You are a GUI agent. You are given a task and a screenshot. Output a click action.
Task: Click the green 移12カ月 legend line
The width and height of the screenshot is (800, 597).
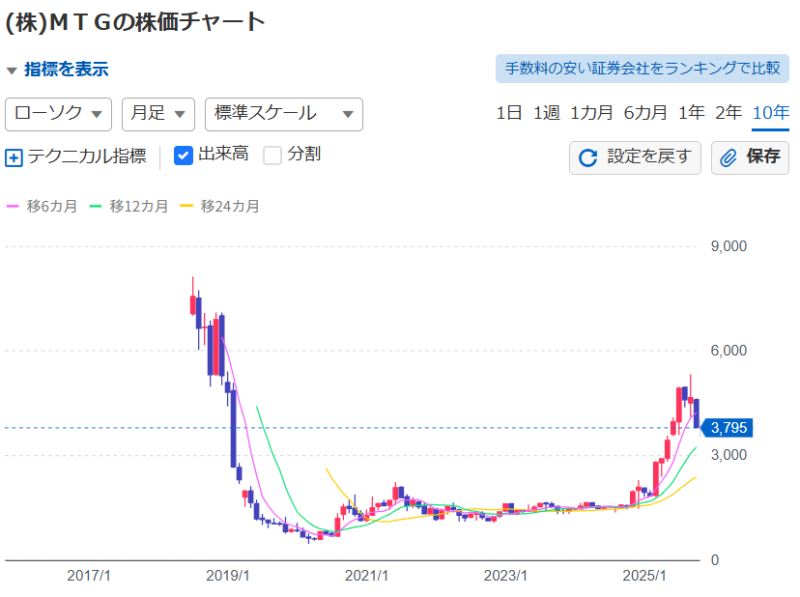pyautogui.click(x=96, y=206)
